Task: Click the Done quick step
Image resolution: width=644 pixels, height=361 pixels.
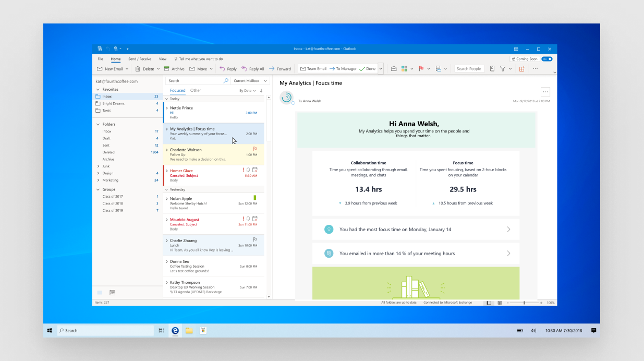Action: click(x=367, y=69)
